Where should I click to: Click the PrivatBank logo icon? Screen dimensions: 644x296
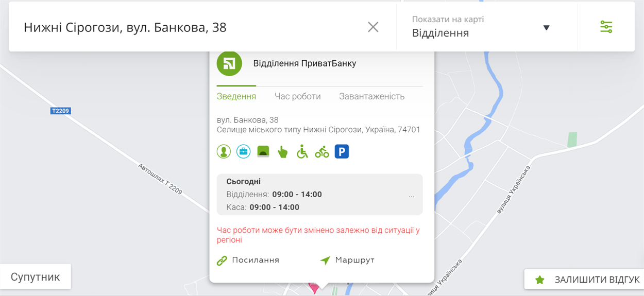click(x=229, y=63)
